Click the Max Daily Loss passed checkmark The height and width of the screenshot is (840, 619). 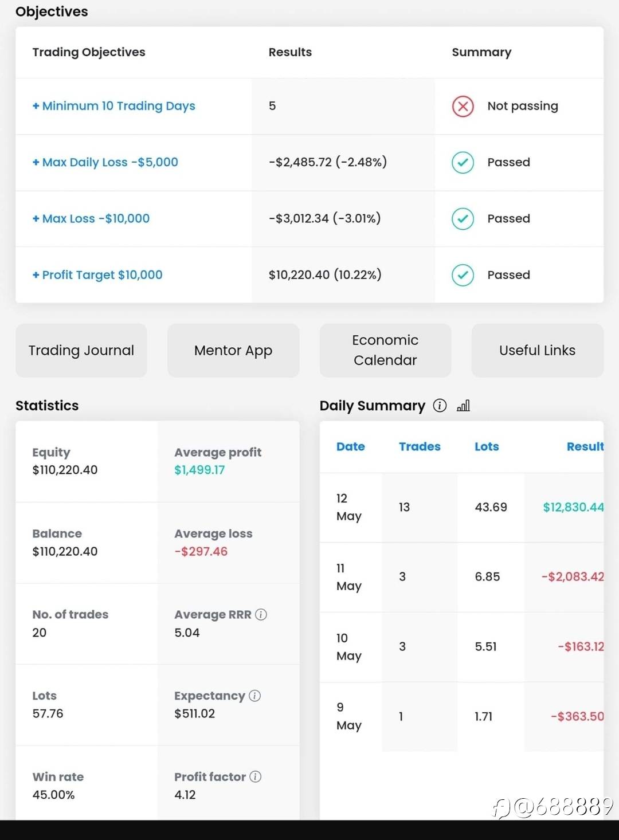coord(463,162)
